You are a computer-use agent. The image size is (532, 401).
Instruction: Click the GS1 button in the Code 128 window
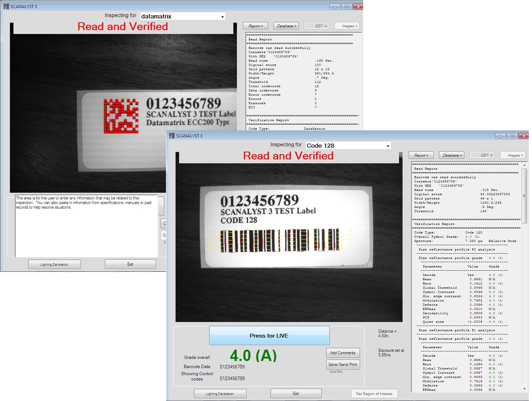pyautogui.click(x=482, y=155)
